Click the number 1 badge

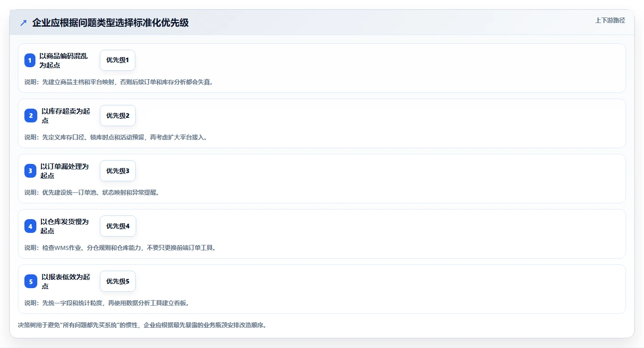pos(30,60)
